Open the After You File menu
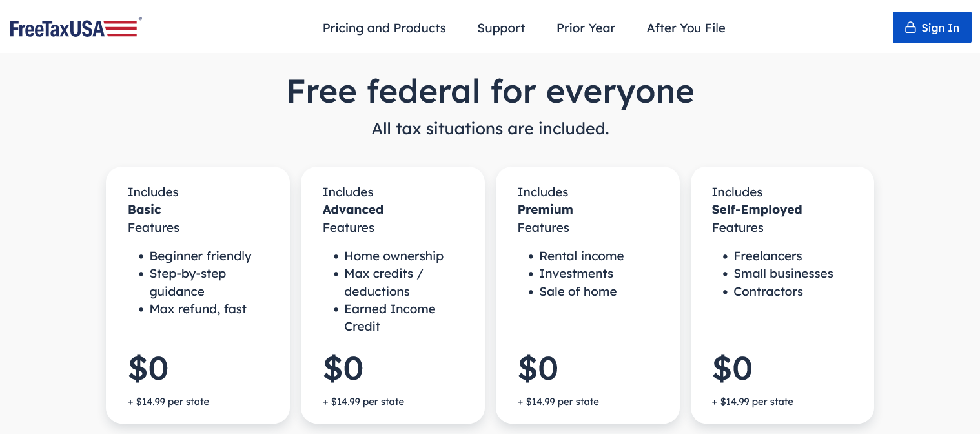Viewport: 980px width, 434px height. click(686, 28)
